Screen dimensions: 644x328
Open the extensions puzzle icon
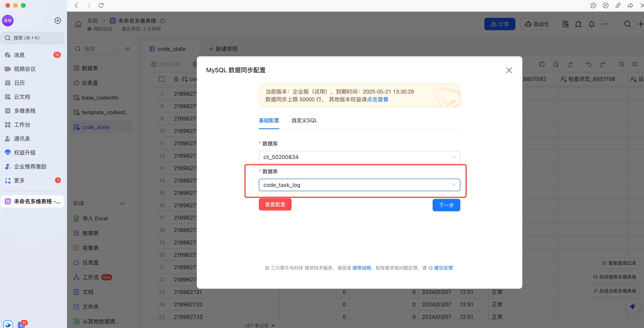(579, 24)
